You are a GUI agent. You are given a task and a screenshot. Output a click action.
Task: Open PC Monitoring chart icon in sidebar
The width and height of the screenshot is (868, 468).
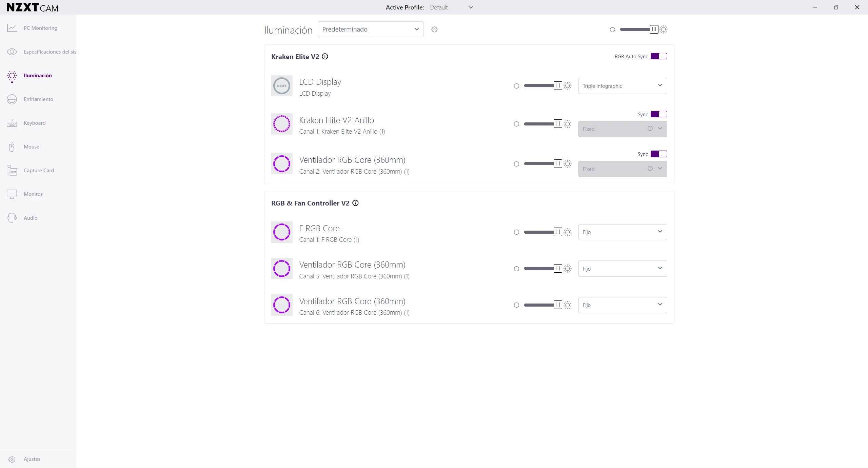pyautogui.click(x=12, y=28)
